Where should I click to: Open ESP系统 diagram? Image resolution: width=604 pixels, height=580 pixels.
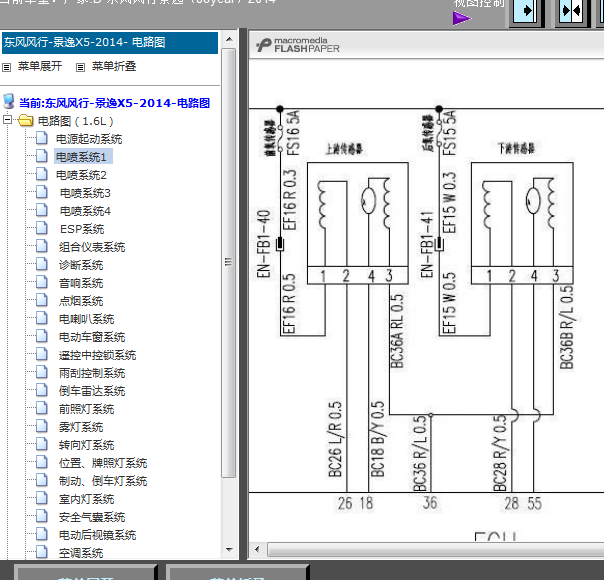click(82, 229)
